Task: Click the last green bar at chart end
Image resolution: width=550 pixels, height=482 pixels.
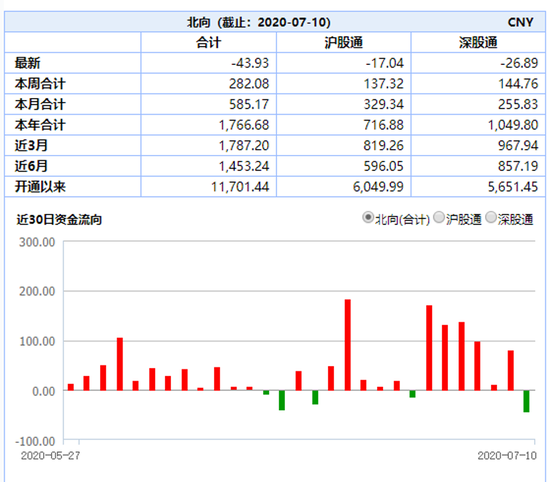Action: point(526,401)
